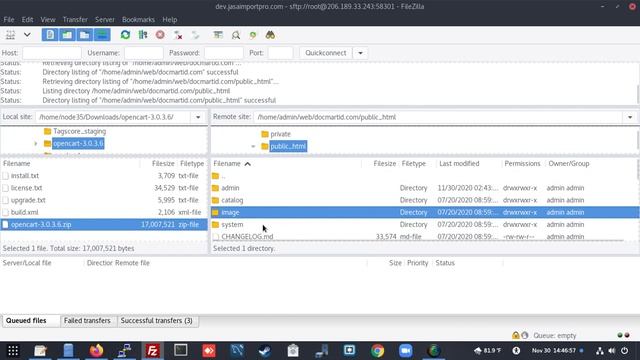Go to remote parent directory (..)
Screen dimensions: 640x360
(424, 176)
